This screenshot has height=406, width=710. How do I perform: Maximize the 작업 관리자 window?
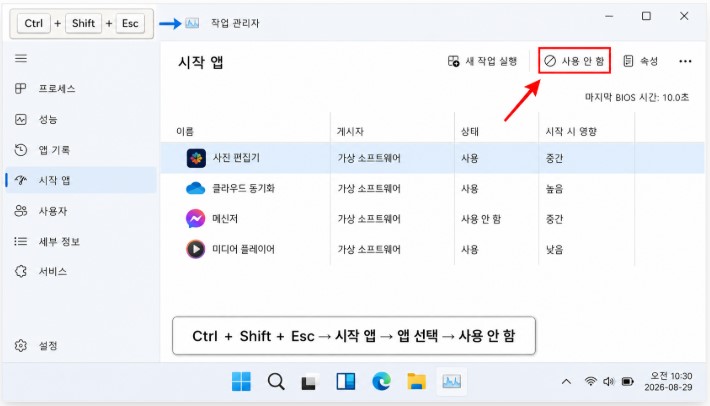click(x=646, y=16)
